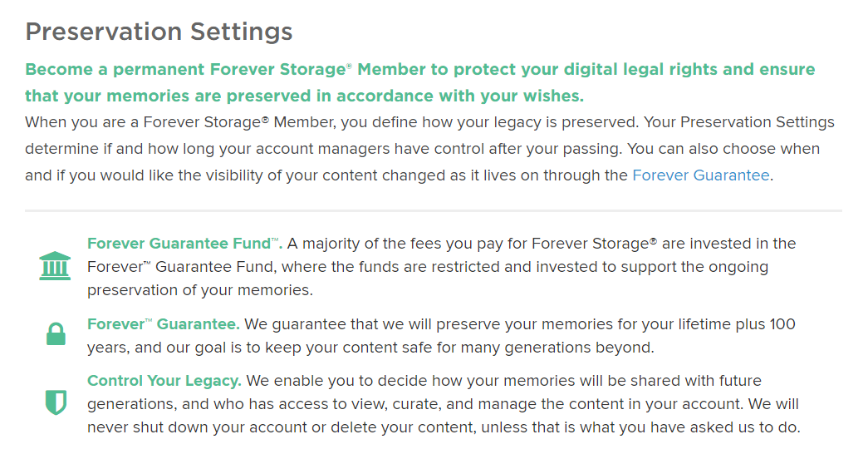The width and height of the screenshot is (868, 454).
Task: Click the green shield icon
Action: [x=55, y=403]
